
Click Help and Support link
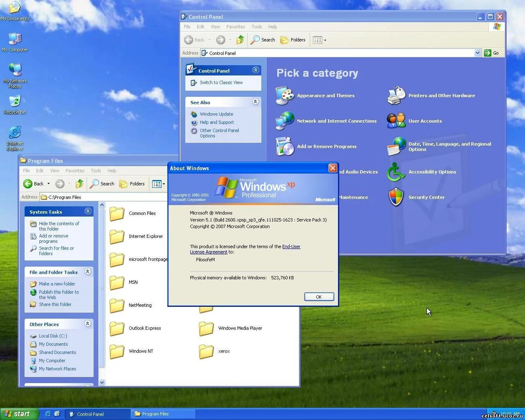coord(217,122)
